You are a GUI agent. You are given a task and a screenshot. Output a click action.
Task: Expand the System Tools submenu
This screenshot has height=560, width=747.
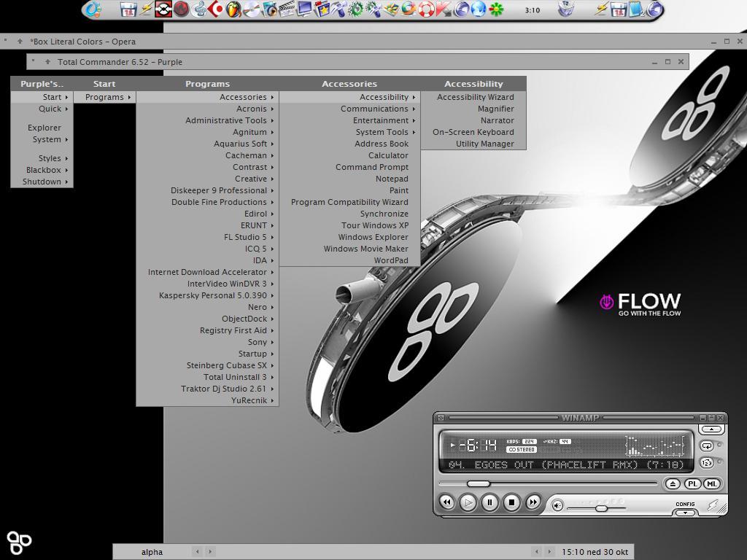[x=349, y=132]
